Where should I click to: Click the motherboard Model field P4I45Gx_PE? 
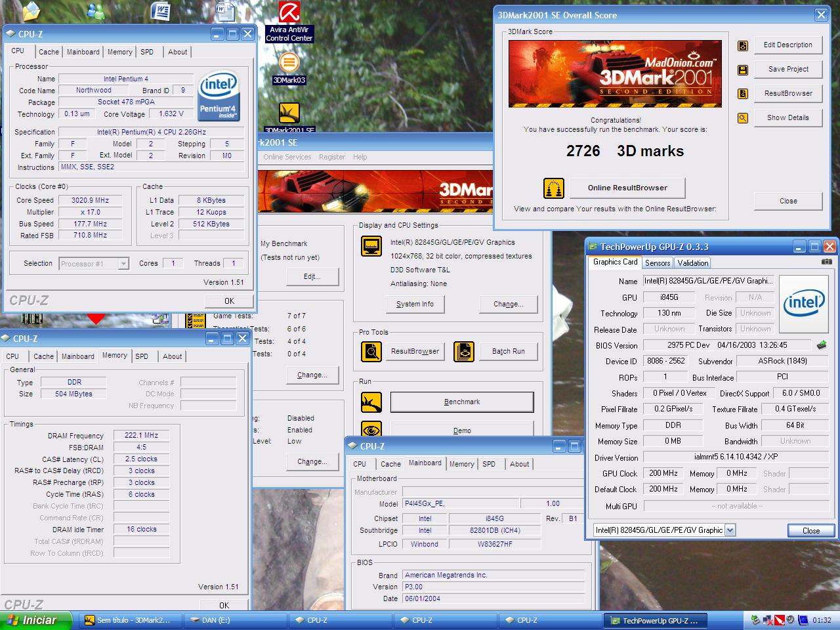pyautogui.click(x=461, y=503)
